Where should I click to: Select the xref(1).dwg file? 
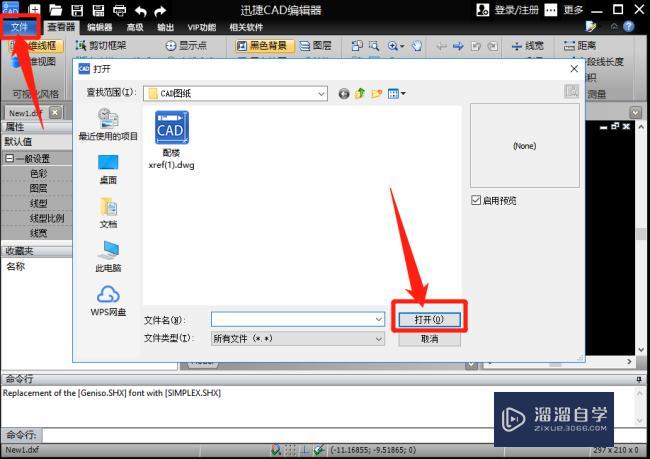click(172, 140)
